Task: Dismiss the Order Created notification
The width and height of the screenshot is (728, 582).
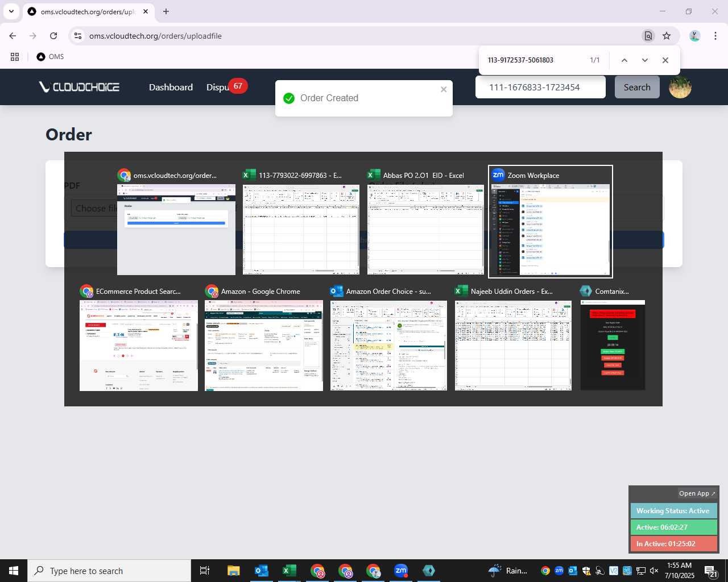Action: click(x=444, y=89)
